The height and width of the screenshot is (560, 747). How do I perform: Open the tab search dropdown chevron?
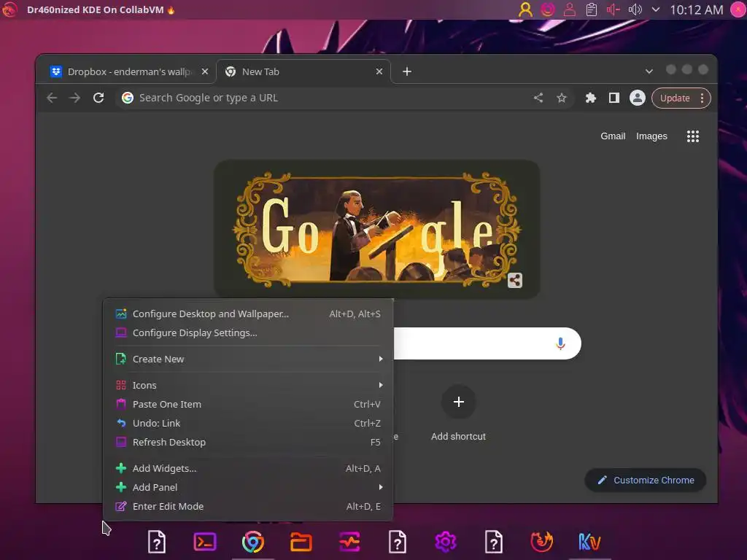[x=649, y=71]
